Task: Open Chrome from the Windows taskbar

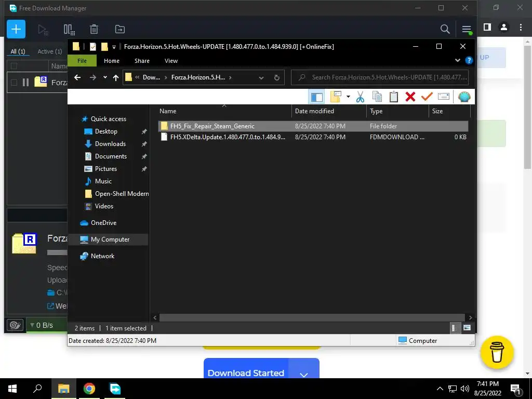Action: click(89, 389)
